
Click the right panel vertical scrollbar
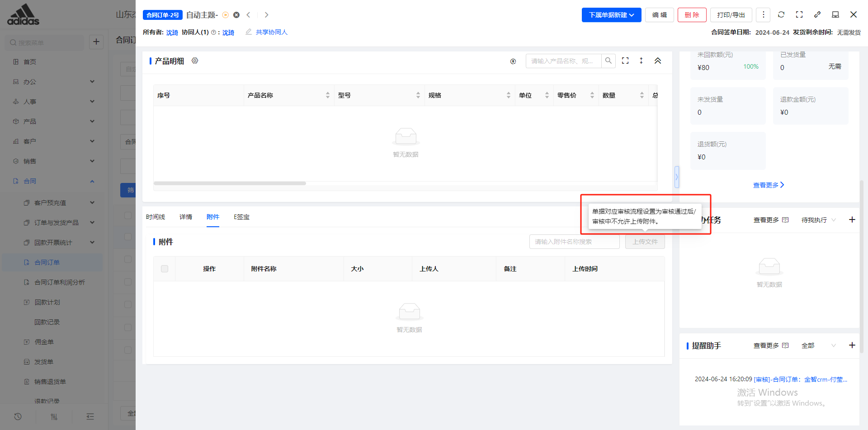click(x=862, y=266)
